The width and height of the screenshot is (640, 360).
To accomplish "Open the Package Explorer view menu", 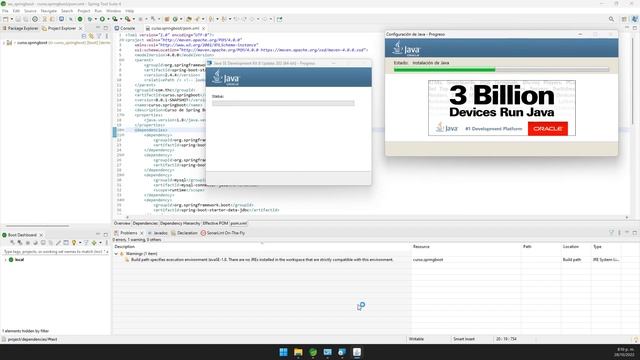I will coord(107,36).
